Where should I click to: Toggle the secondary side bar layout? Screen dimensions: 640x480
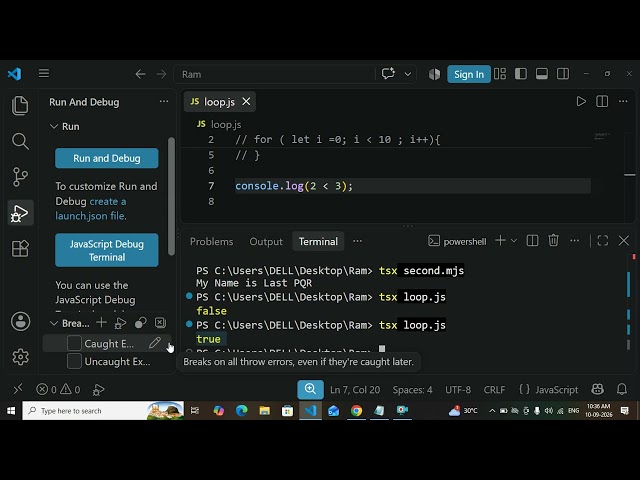pyautogui.click(x=563, y=74)
